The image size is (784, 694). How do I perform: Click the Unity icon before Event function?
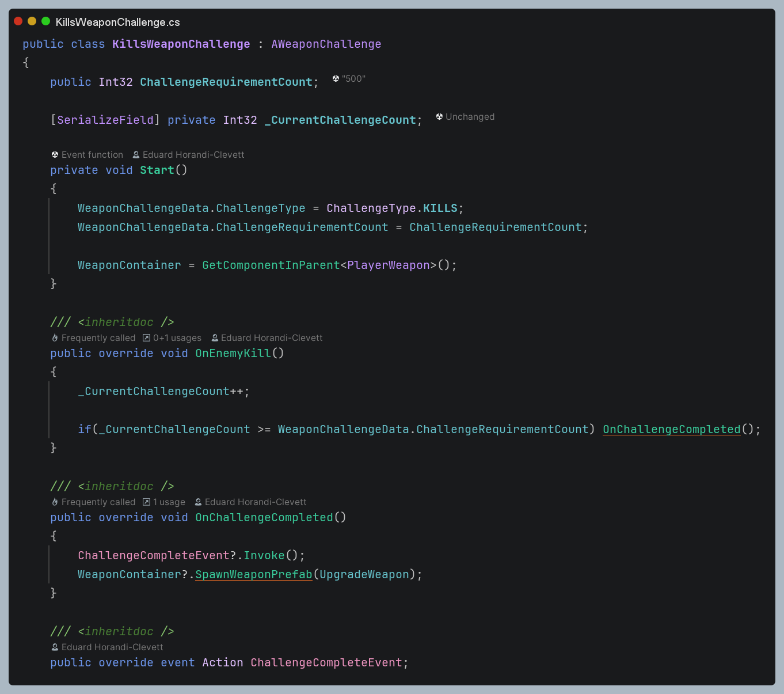[x=55, y=155]
